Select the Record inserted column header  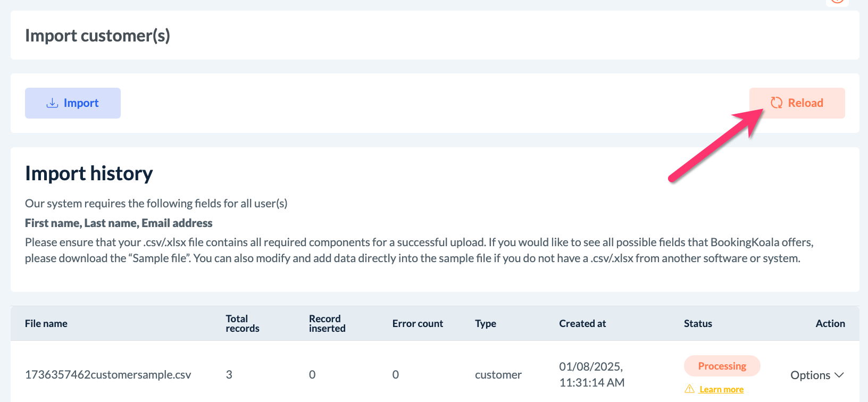[x=327, y=323]
